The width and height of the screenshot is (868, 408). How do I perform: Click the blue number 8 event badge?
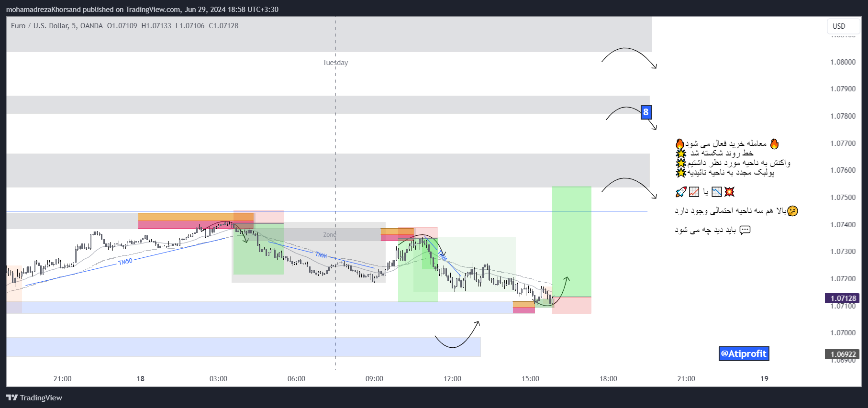646,112
